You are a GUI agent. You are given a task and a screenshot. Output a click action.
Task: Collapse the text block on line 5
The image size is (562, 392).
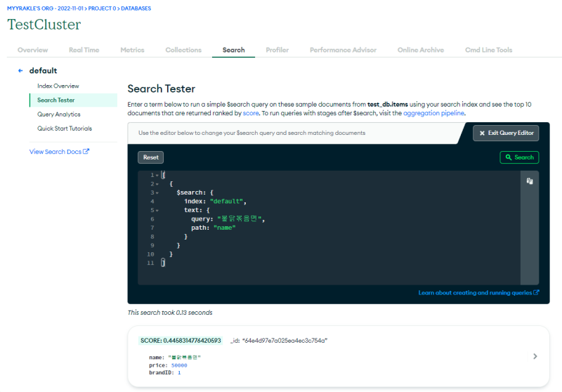click(157, 210)
